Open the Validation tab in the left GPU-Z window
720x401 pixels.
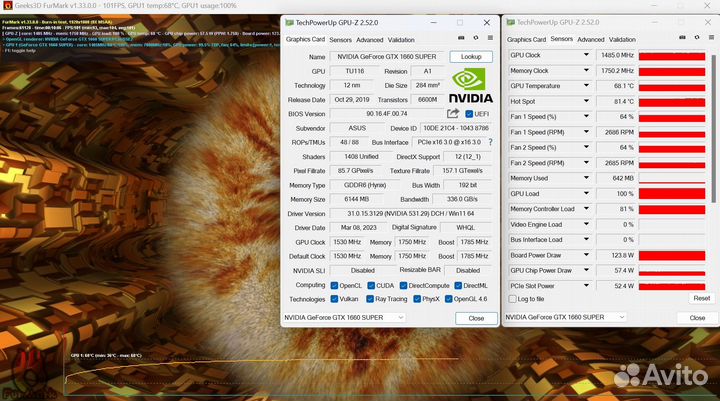pos(401,40)
